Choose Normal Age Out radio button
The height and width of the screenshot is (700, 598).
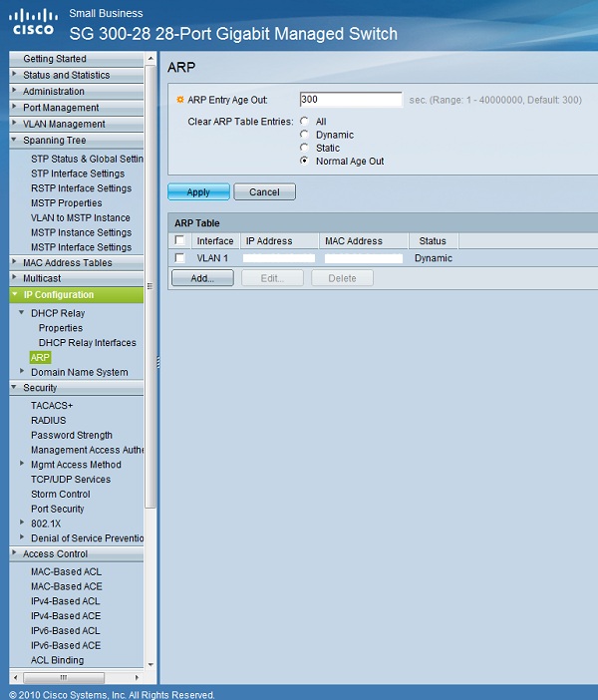pos(304,161)
